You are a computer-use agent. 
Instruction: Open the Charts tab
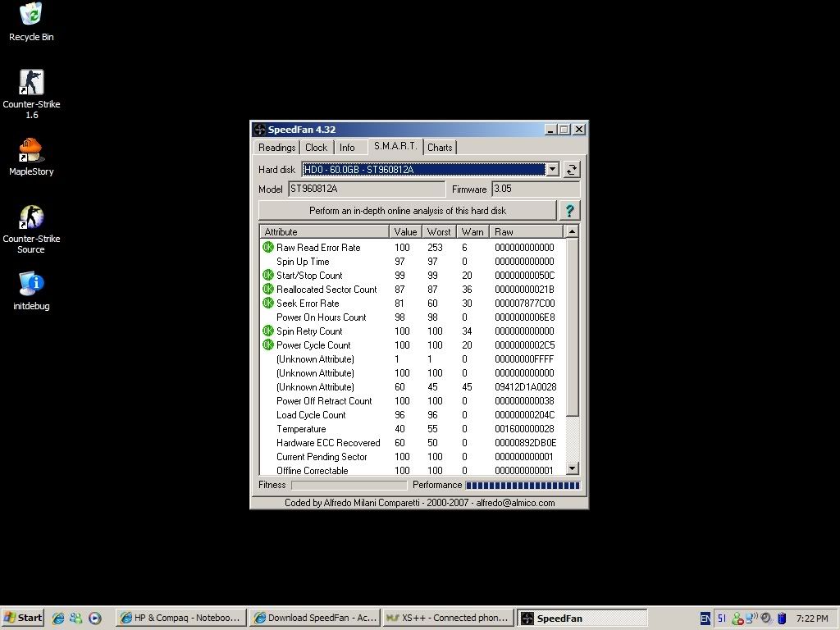tap(440, 148)
